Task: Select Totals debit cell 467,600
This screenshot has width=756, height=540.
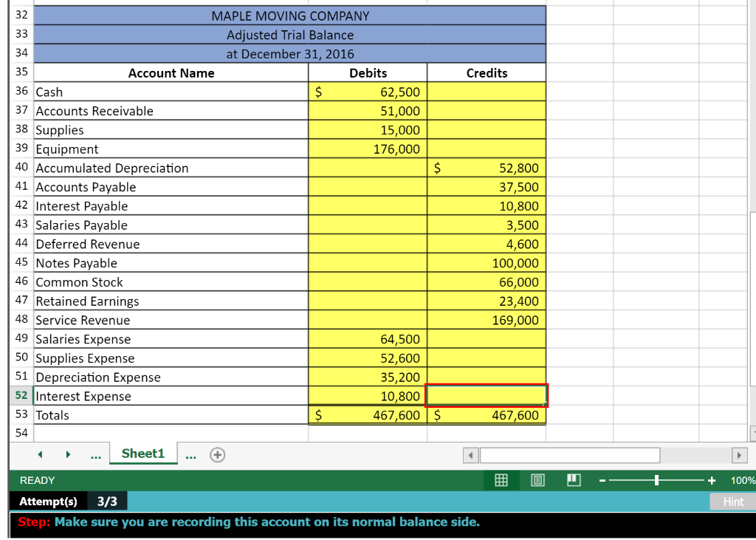Action: pyautogui.click(x=368, y=415)
